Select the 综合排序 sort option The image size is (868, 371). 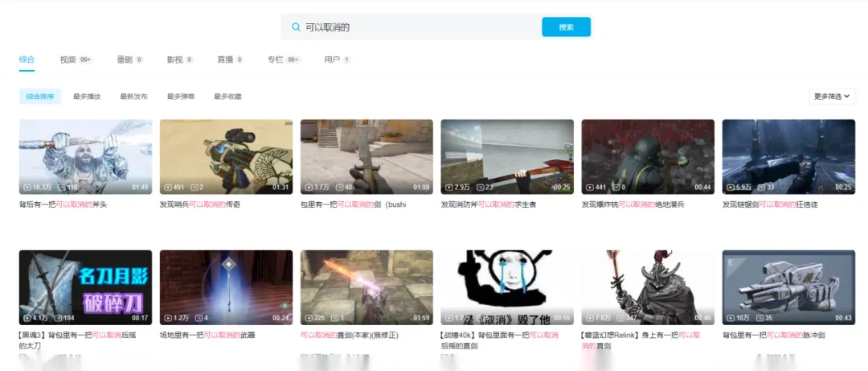pos(40,97)
